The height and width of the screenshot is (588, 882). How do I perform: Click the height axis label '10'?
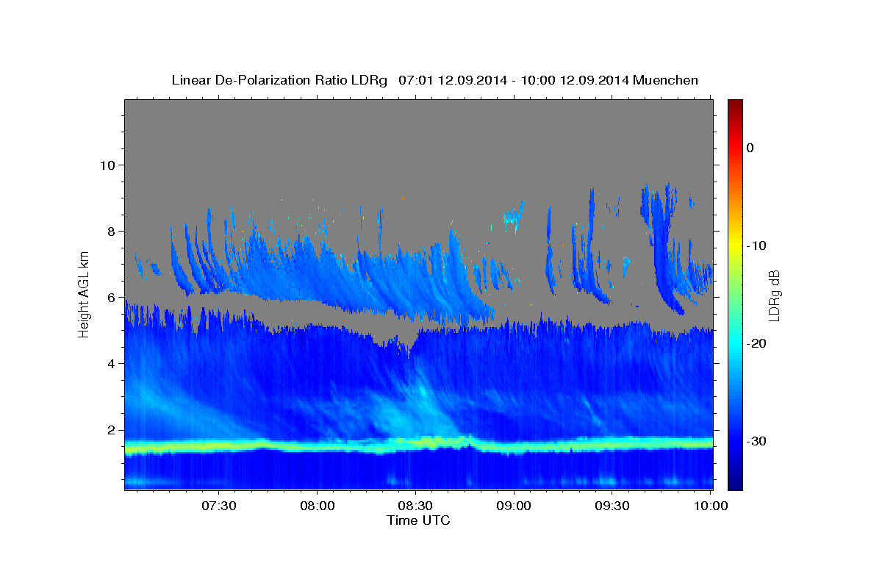tap(108, 165)
